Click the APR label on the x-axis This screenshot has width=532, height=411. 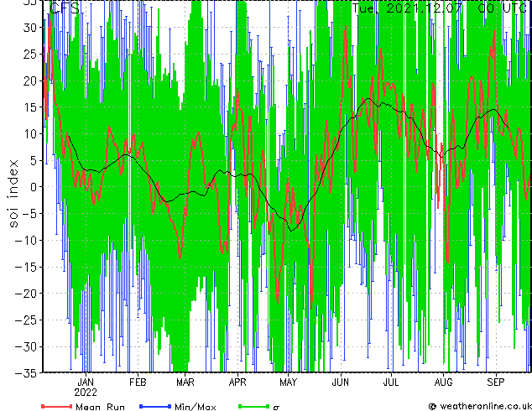(x=237, y=382)
